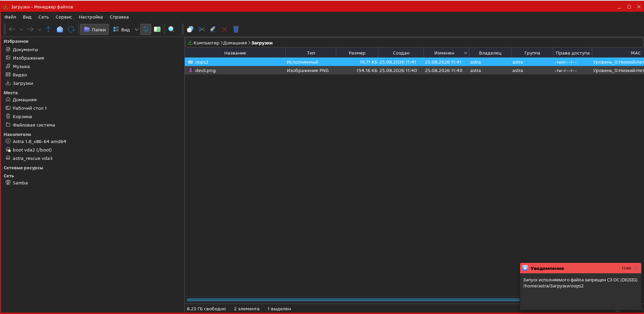This screenshot has width=644, height=314.
Task: Click the scissors cut icon
Action: [202, 29]
